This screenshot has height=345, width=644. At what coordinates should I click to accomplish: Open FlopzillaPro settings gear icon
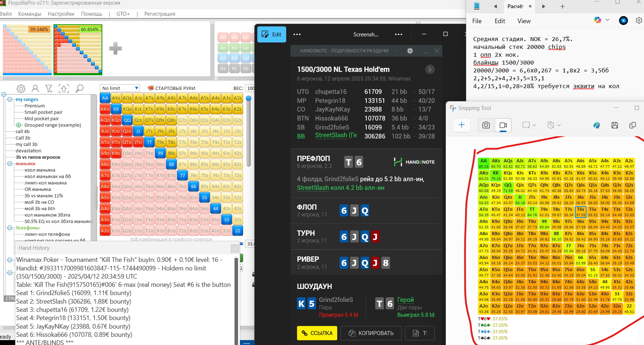tap(21, 88)
